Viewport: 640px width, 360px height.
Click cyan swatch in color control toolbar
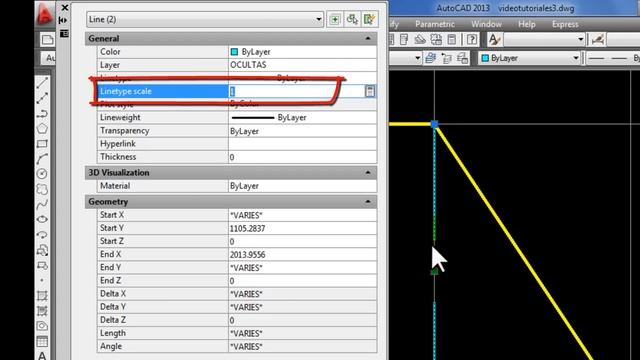tap(485, 58)
